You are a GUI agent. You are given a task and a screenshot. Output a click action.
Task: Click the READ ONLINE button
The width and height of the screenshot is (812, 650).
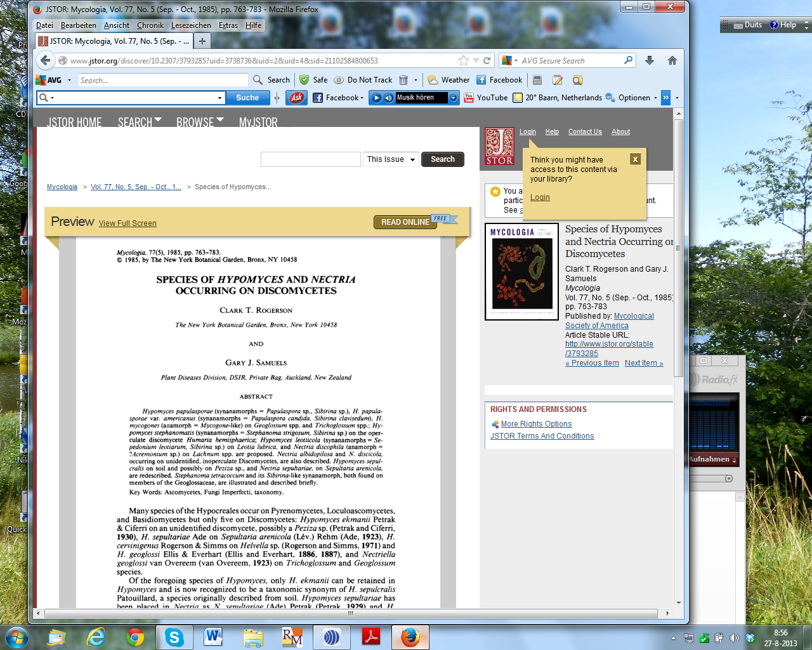[405, 222]
